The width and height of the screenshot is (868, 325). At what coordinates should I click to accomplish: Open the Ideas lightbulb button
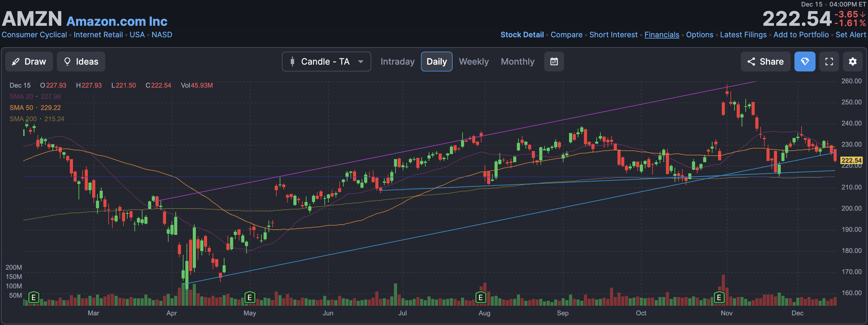(81, 61)
